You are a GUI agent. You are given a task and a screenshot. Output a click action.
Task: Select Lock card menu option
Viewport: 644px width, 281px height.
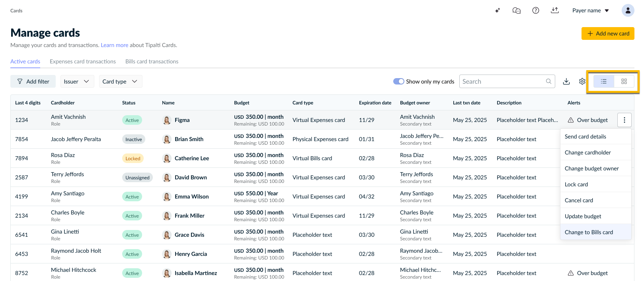[x=596, y=184]
